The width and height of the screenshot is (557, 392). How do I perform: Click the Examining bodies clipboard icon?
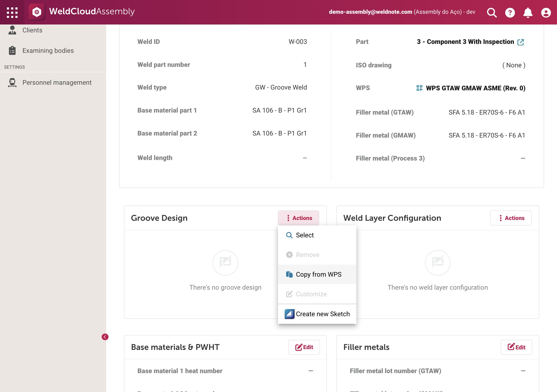12,51
